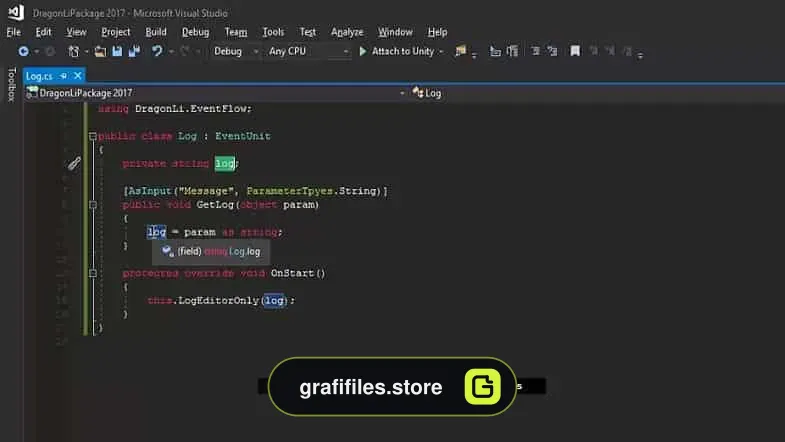The image size is (785, 442).
Task: Click the AsInput attribute text
Action: (150, 191)
